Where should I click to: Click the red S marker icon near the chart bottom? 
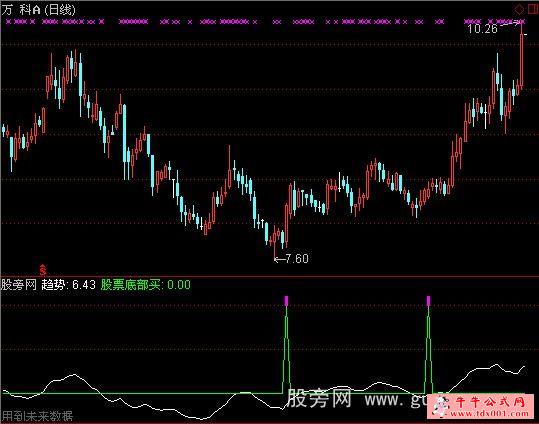point(43,270)
